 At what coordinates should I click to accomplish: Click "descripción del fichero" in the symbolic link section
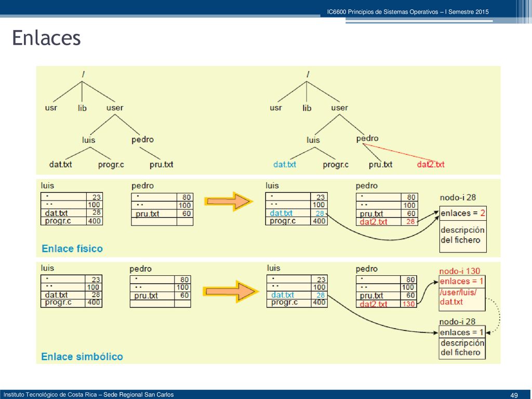pos(462,348)
